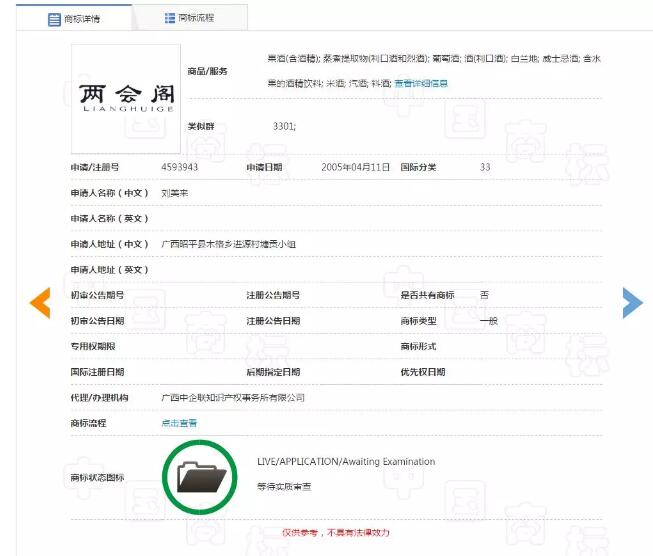Open the 商标详情 tab
Image resolution: width=653 pixels, height=556 pixels.
74,19
